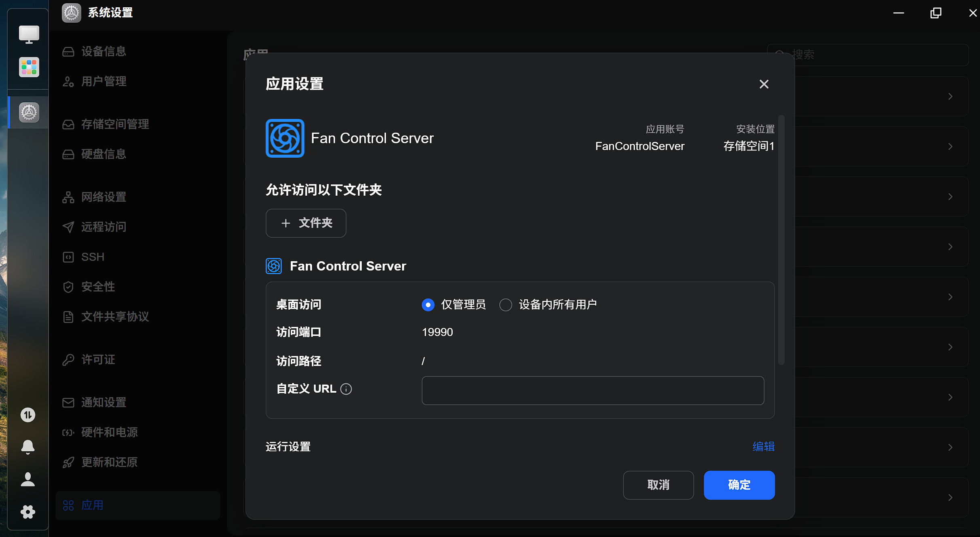This screenshot has width=980, height=537.
Task: Open 设备信息 settings page
Action: click(138, 52)
